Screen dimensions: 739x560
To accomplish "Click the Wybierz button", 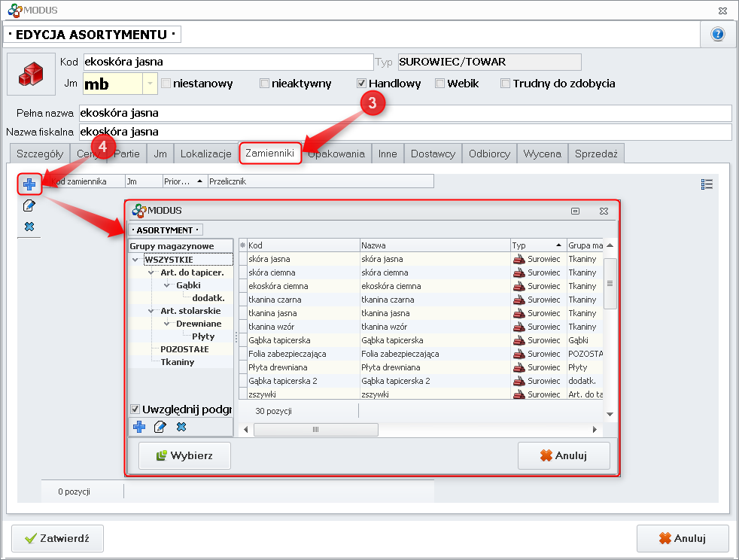I will [x=184, y=455].
